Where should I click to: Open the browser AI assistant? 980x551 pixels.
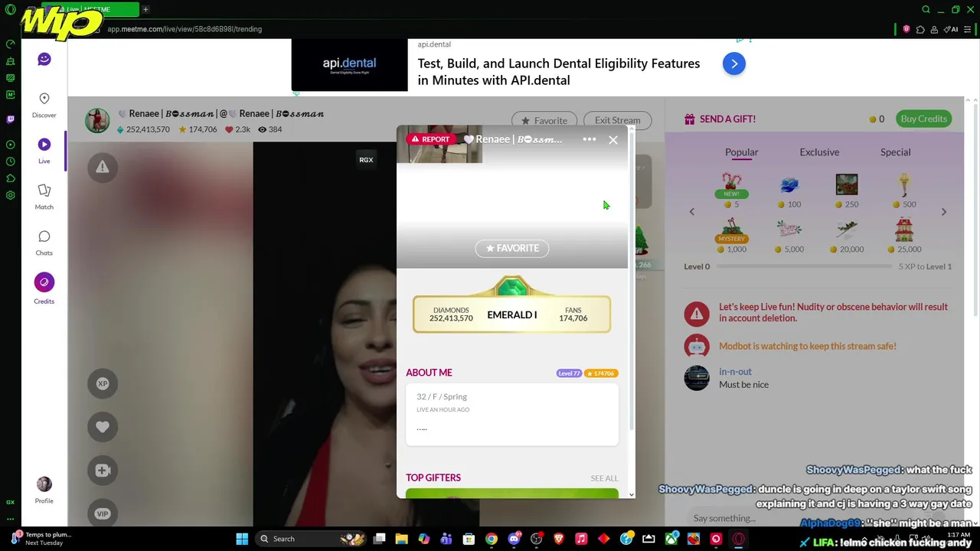coord(951,29)
